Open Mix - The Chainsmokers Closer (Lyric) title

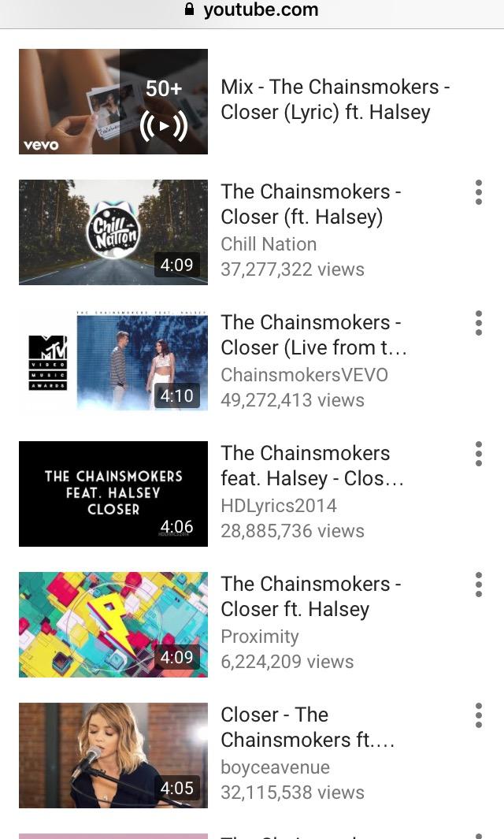(335, 99)
